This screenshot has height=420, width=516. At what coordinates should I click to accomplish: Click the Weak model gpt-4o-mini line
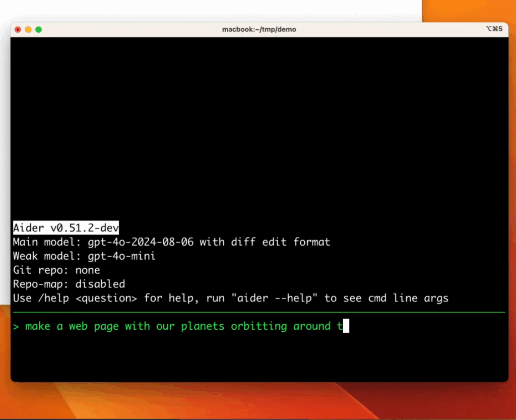pyautogui.click(x=84, y=256)
